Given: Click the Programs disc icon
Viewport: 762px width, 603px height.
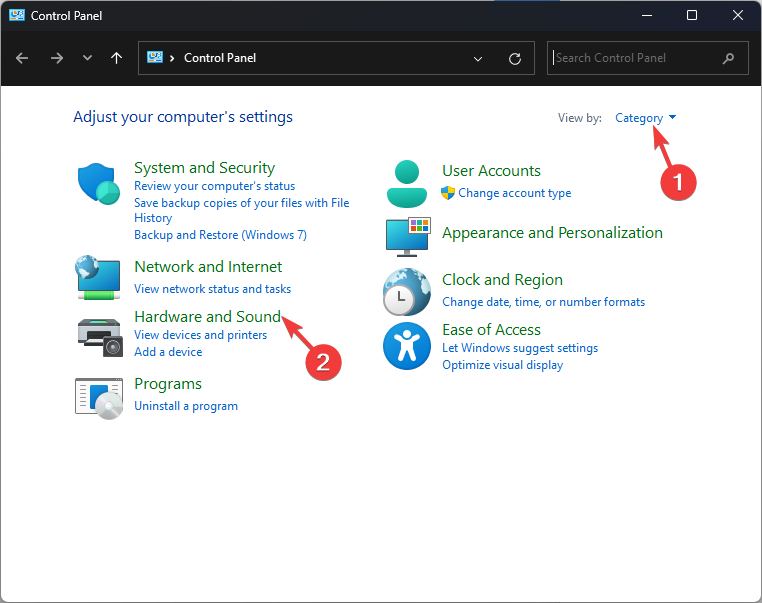Looking at the screenshot, I should coord(99,398).
